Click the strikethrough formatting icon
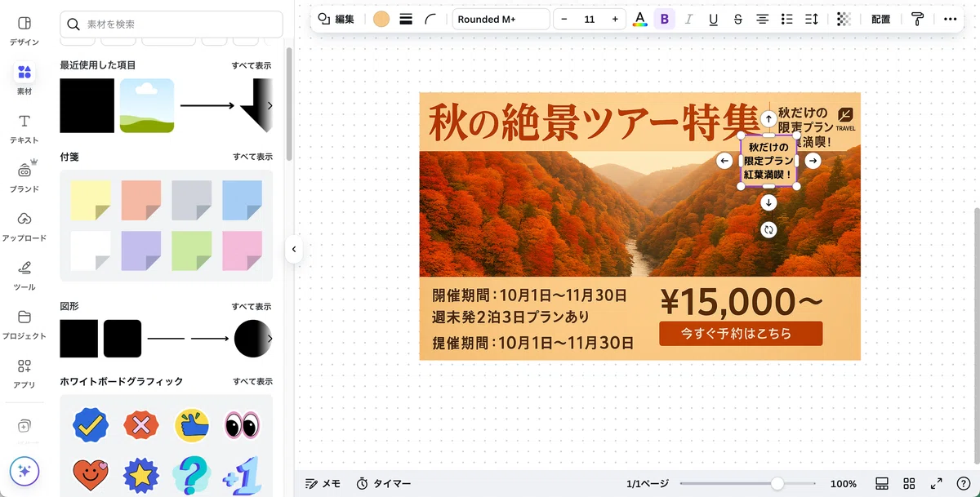 (738, 20)
